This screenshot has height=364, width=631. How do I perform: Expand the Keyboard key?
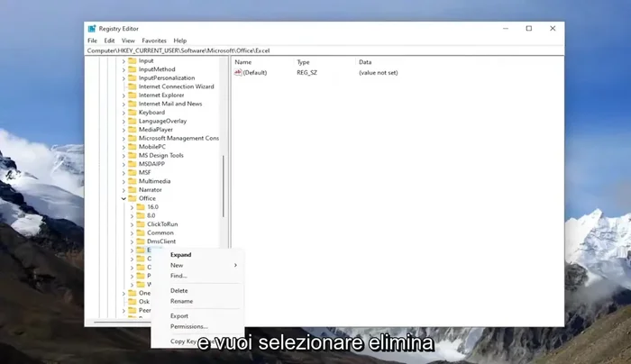123,113
